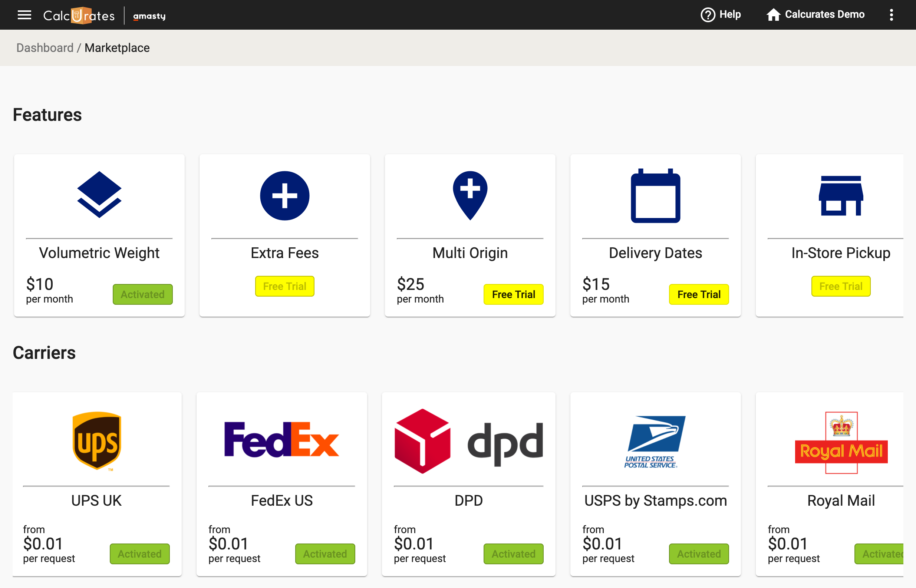Image resolution: width=916 pixels, height=588 pixels.
Task: Click the Multi Origin map pin icon
Action: 470,195
